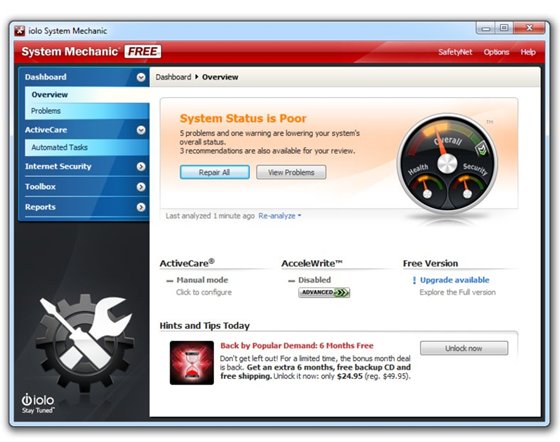This screenshot has width=560, height=442.
Task: Click the iolo Stay Tuned logo
Action: pos(38,403)
